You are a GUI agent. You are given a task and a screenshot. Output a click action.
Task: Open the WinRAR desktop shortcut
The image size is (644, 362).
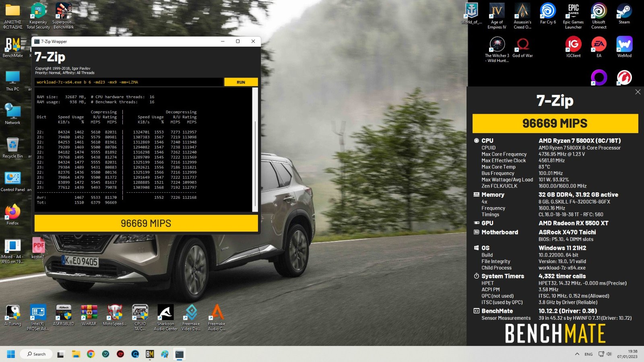pos(89,315)
